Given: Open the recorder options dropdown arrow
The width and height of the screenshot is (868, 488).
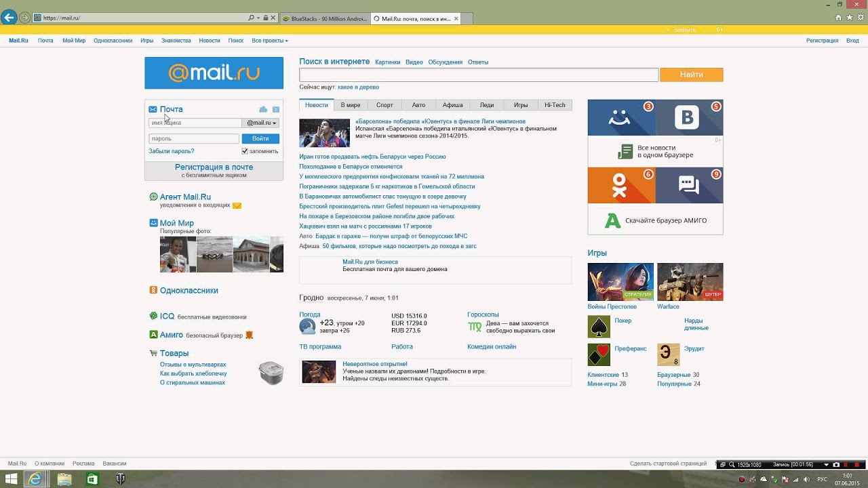Looking at the screenshot, I should 826,465.
